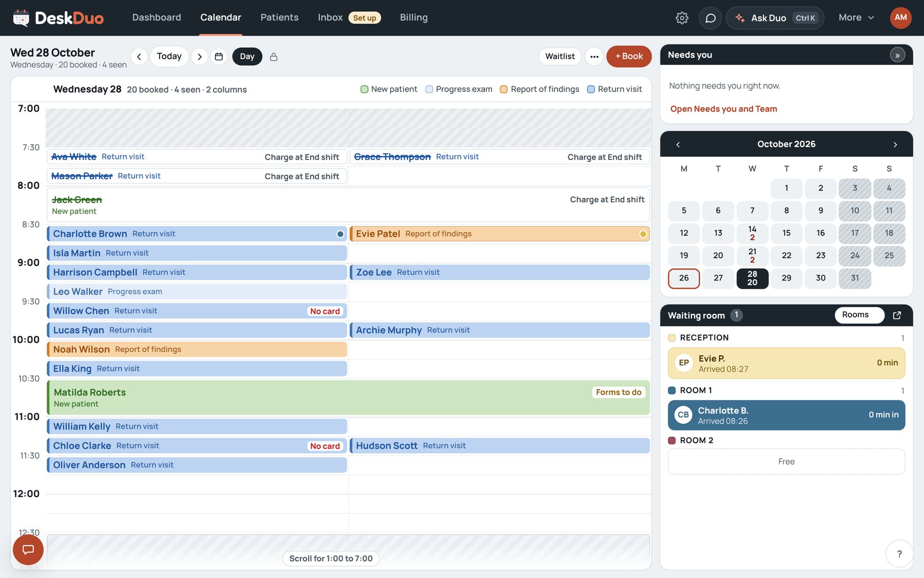Click Charlotte Brown's blue status dot
The height and width of the screenshot is (578, 924).
(x=340, y=234)
